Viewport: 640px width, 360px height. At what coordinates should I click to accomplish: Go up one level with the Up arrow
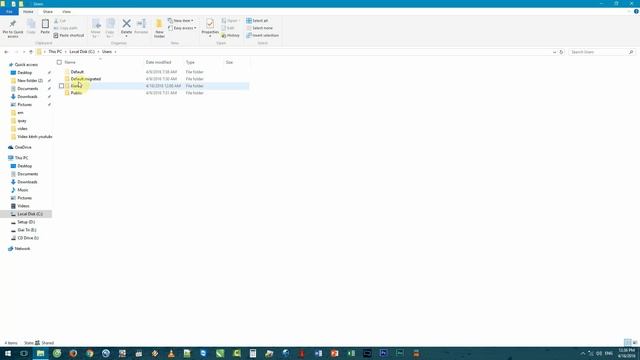pyautogui.click(x=31, y=52)
